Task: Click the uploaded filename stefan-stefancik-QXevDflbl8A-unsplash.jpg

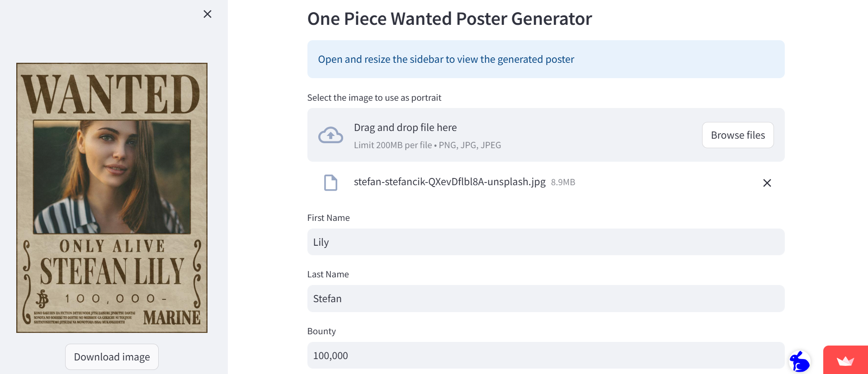Action: 449,182
